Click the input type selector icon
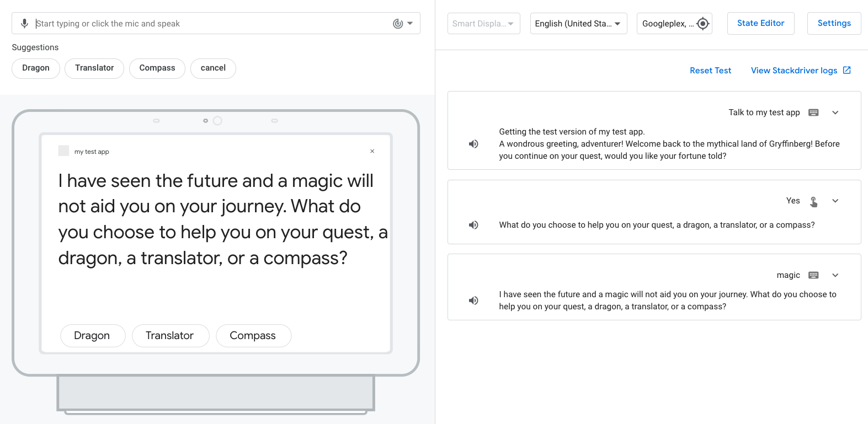Viewport: 868px width, 424px height. pyautogui.click(x=402, y=24)
